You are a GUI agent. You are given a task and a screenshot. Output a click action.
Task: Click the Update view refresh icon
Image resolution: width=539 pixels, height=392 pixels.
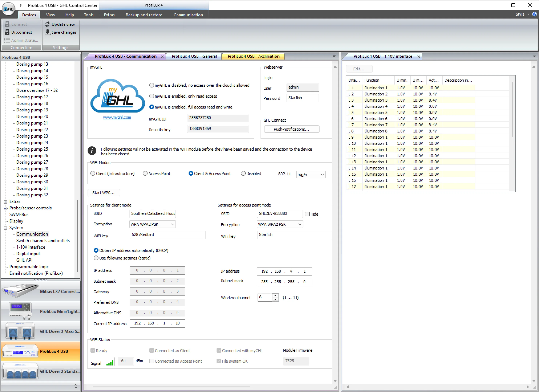click(48, 24)
